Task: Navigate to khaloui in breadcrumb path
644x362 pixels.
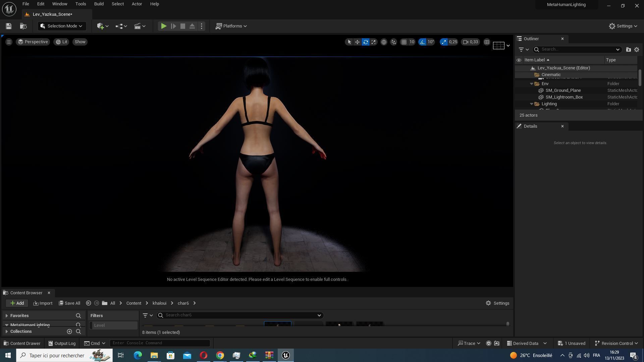Action: (x=159, y=303)
